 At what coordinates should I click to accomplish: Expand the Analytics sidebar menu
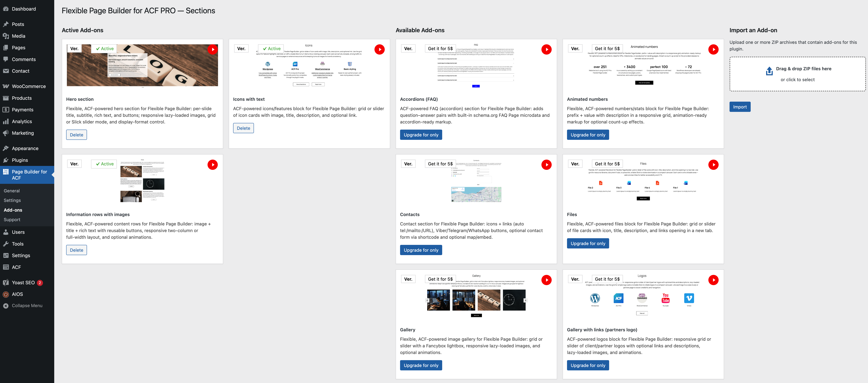[21, 122]
